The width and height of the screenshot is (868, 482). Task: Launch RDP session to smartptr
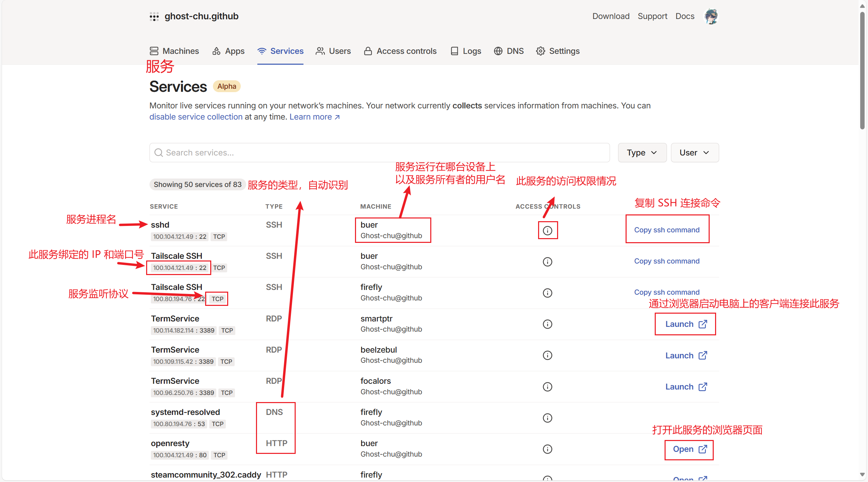(686, 324)
